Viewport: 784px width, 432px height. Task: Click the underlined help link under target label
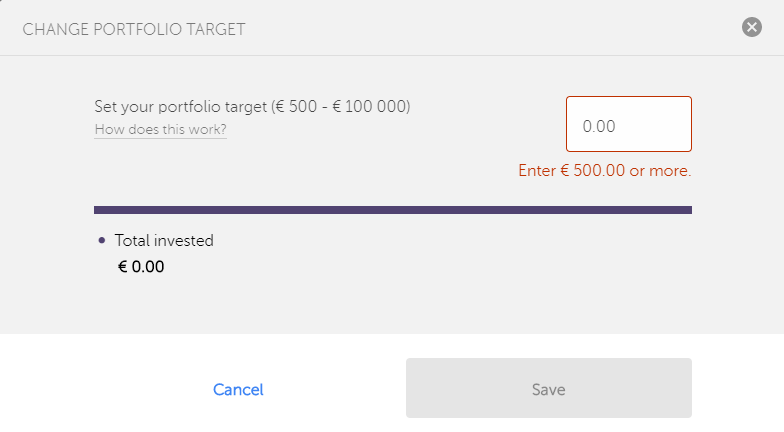160,130
